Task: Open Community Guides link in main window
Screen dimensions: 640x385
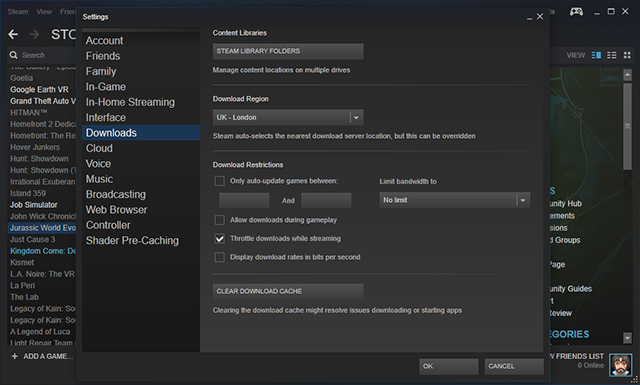Action: 571,289
